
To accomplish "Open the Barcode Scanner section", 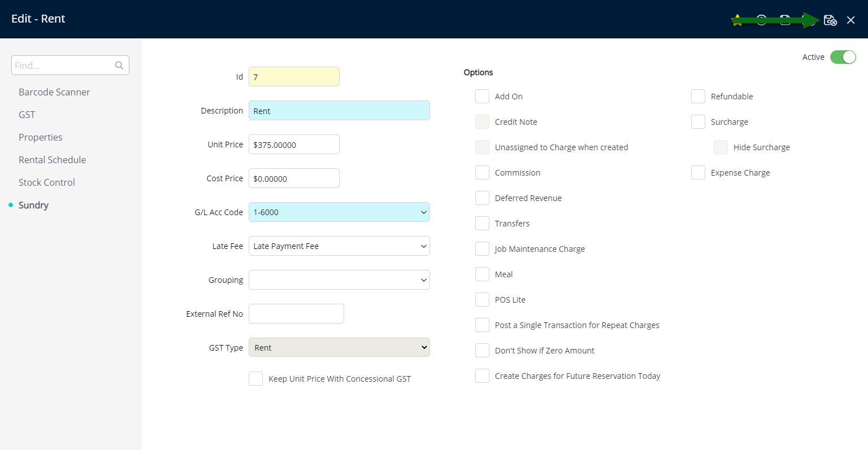I will pos(54,92).
